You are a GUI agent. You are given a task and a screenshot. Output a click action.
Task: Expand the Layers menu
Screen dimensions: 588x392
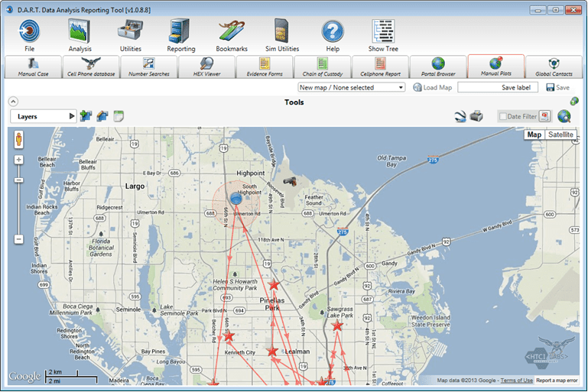pyautogui.click(x=43, y=117)
